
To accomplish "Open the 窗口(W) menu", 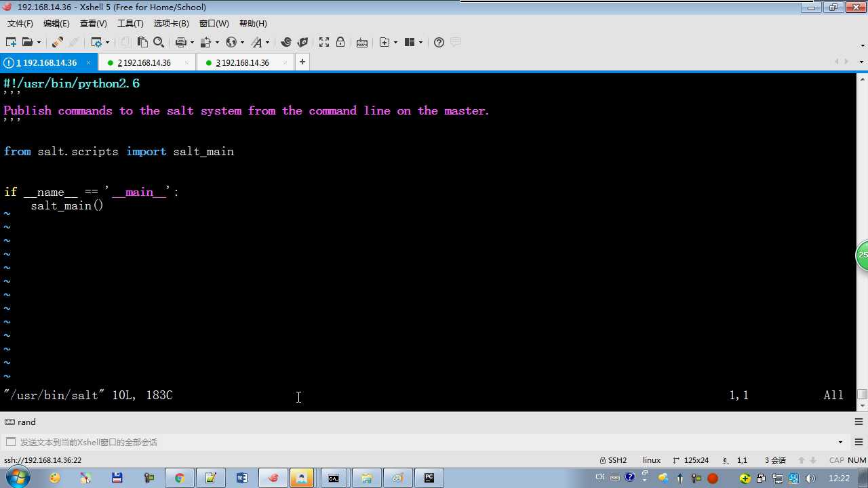I will (x=214, y=23).
